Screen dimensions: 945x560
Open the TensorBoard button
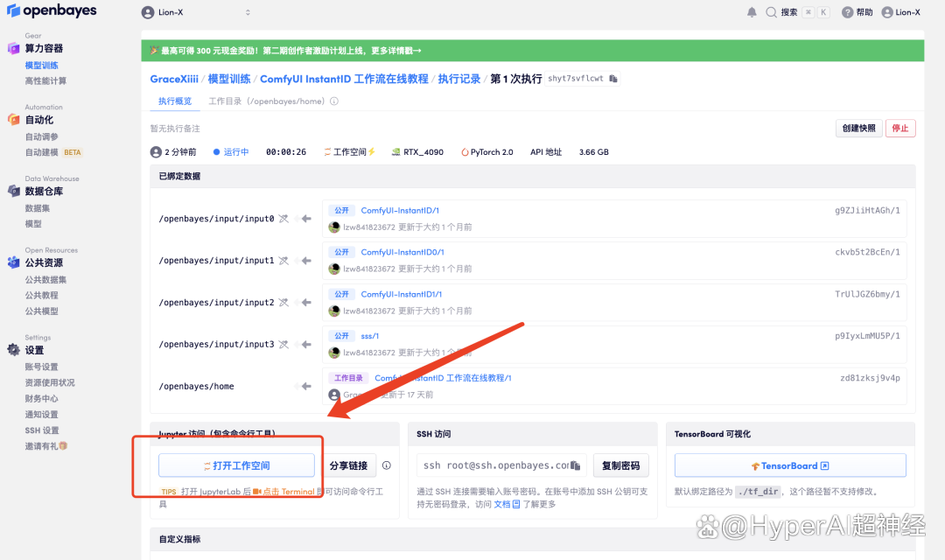click(x=790, y=465)
